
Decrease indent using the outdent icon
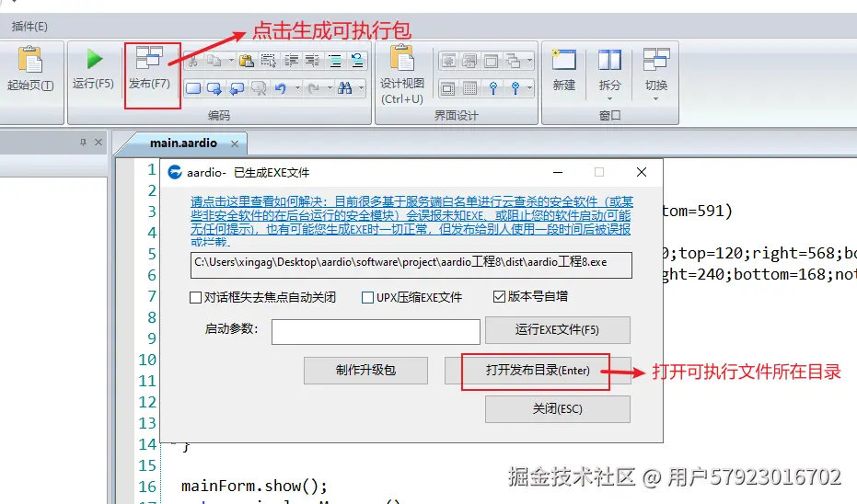[313, 61]
